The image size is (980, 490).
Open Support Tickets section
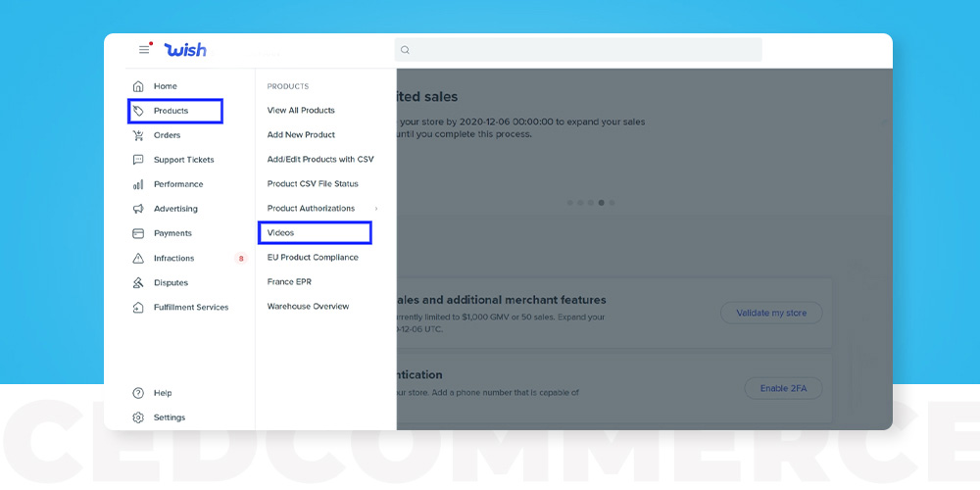(184, 160)
